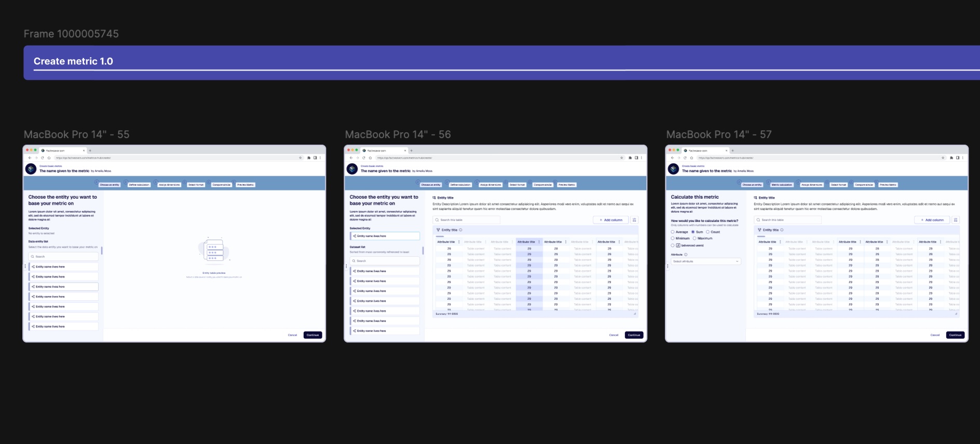This screenshot has width=980, height=444.
Task: Click the Continue button in frame 55
Action: click(x=313, y=335)
